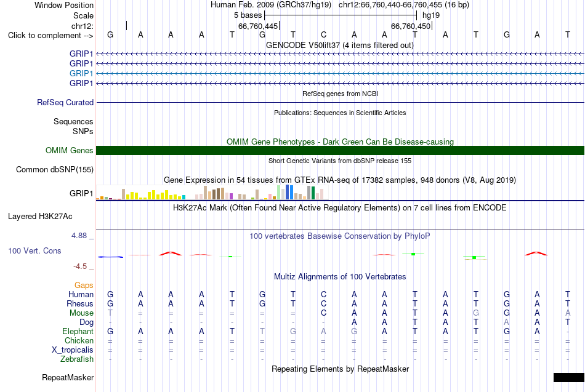Click the SNPs track label
The width and height of the screenshot is (585, 392).
83,131
